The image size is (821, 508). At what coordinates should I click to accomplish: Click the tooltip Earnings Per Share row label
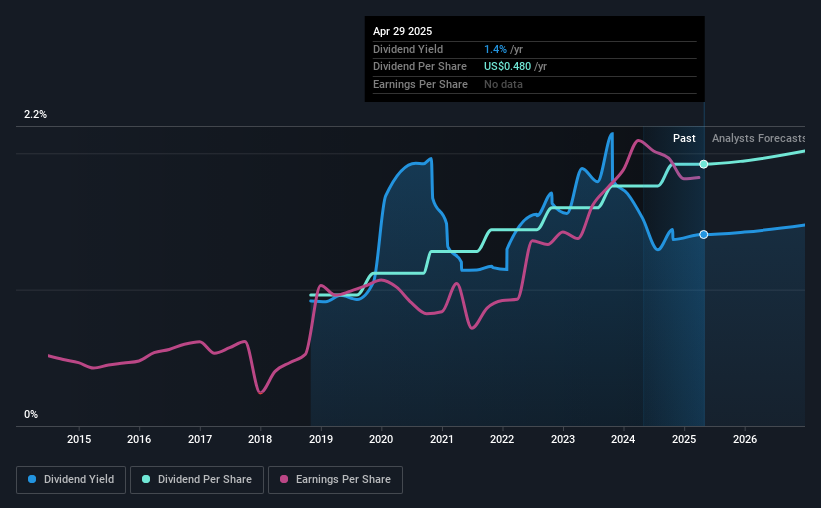[x=420, y=84]
